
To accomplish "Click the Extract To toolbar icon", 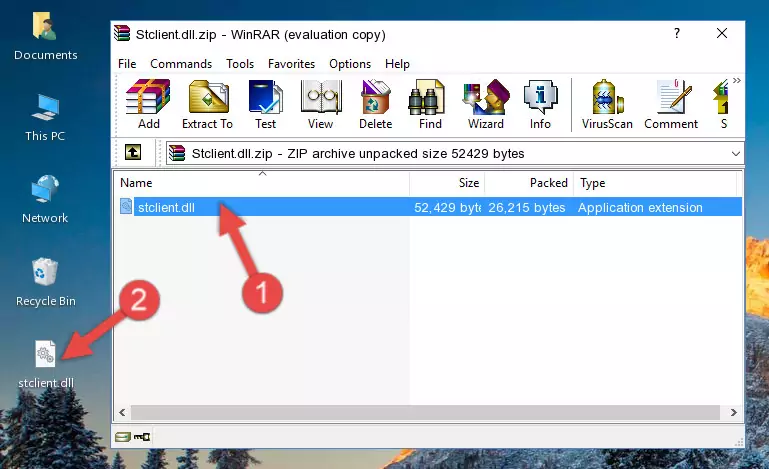I will [207, 104].
